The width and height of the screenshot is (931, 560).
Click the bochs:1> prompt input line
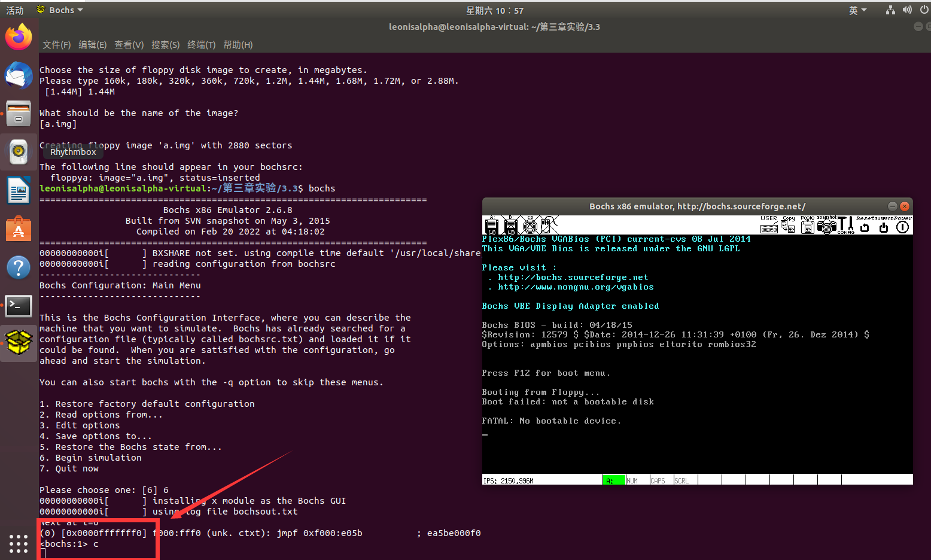[69, 544]
